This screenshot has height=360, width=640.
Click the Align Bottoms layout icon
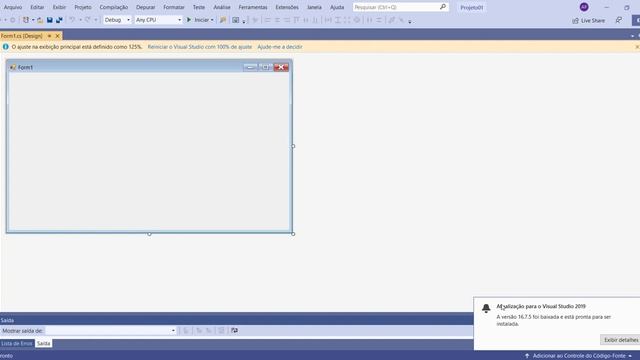click(x=315, y=20)
